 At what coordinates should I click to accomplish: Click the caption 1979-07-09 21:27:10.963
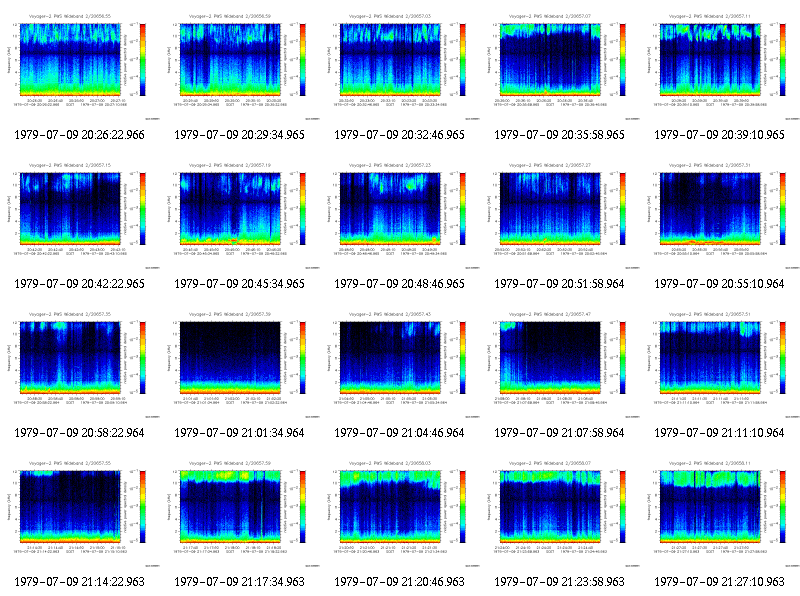(720, 582)
